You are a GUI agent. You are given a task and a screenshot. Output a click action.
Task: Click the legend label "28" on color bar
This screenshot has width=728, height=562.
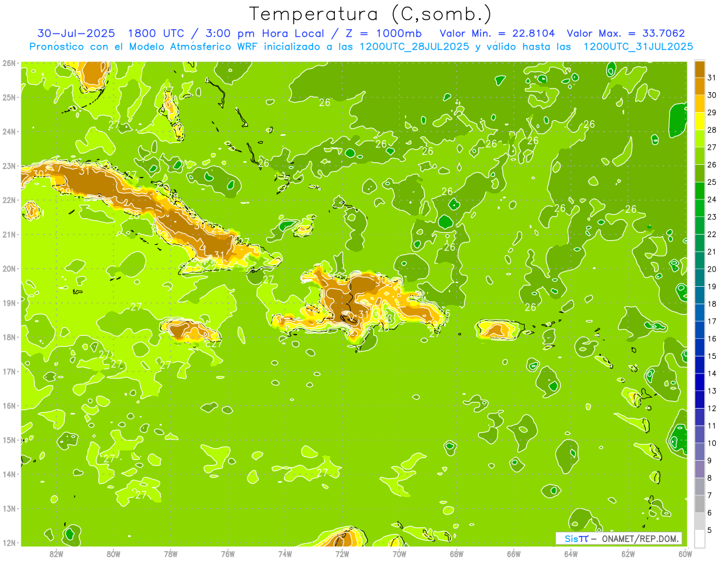pyautogui.click(x=712, y=130)
